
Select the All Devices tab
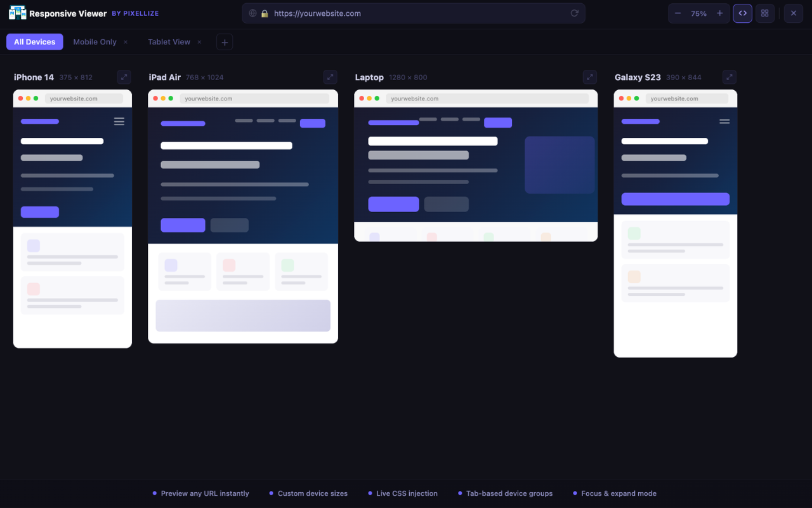34,41
